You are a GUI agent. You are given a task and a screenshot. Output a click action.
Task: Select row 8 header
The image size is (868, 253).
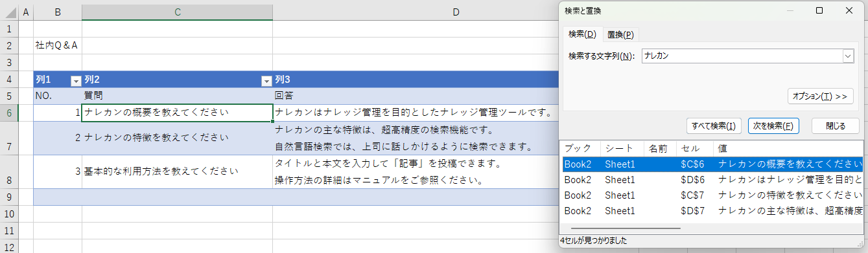(9, 171)
